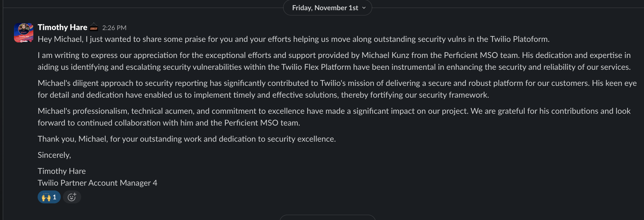Click the "Twilio Partner Account Manager 4" title line
Screen dimensions: 644x220
tap(97, 183)
